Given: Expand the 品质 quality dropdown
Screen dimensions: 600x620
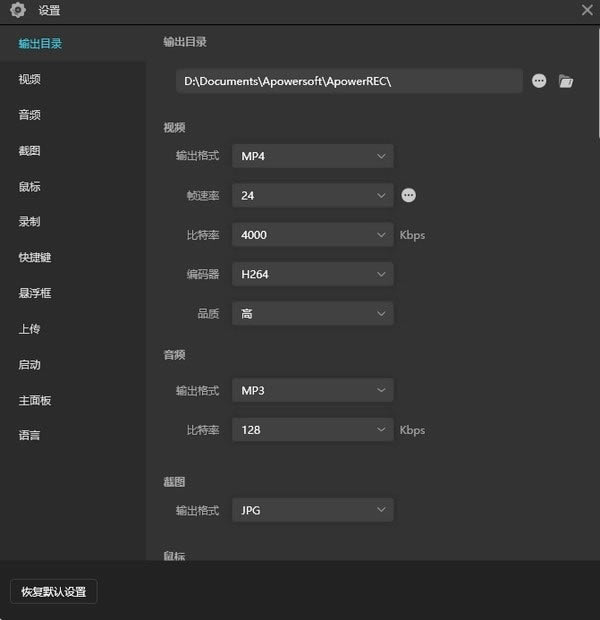Looking at the screenshot, I should point(312,314).
